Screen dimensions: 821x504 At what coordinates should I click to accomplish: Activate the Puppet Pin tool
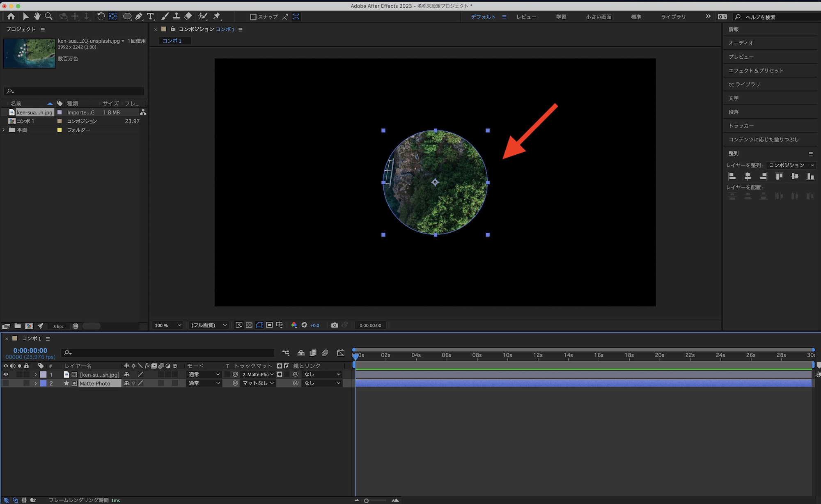tap(217, 16)
